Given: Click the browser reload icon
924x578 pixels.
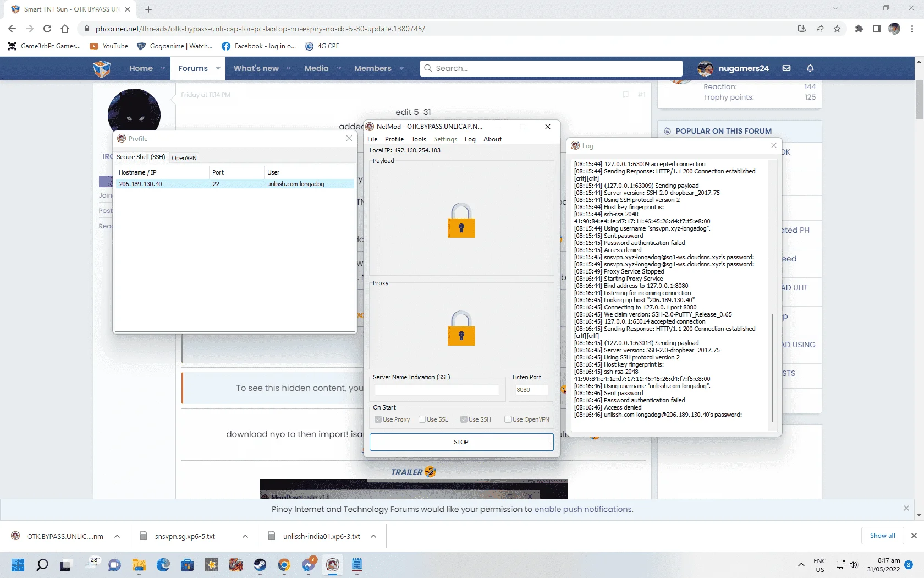Looking at the screenshot, I should point(47,29).
